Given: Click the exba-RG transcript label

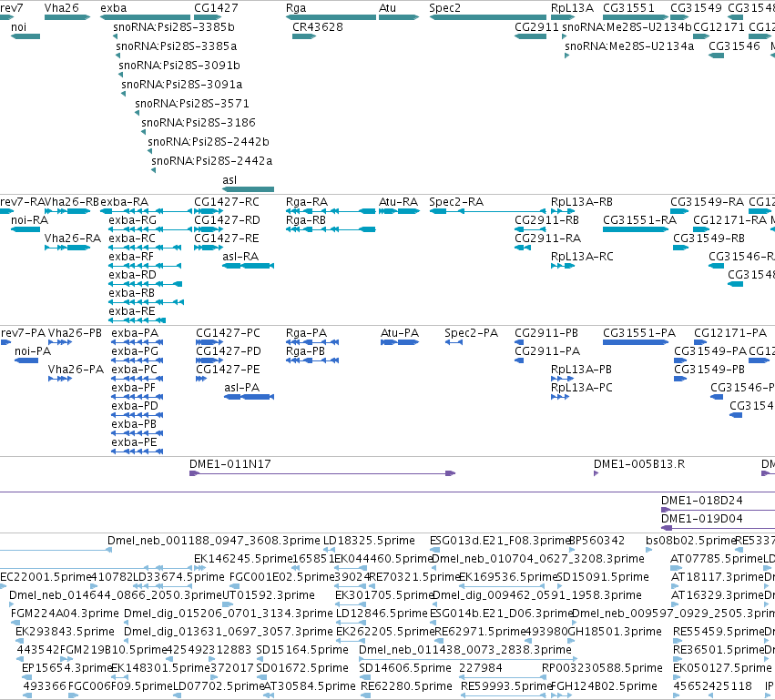Looking at the screenshot, I should click(133, 220).
